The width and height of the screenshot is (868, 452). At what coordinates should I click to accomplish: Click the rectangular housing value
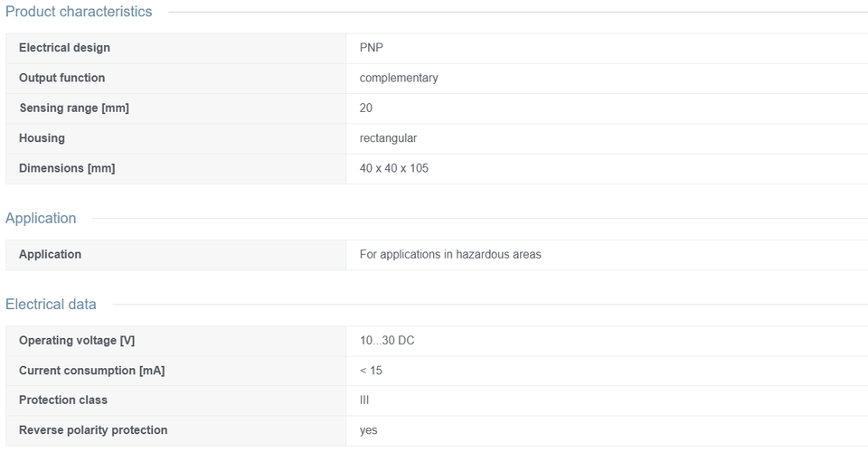pos(388,138)
